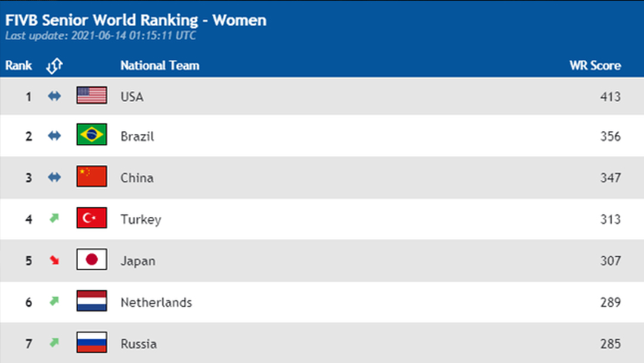
Task: Sort by the WR Score header
Action: pyautogui.click(x=595, y=66)
